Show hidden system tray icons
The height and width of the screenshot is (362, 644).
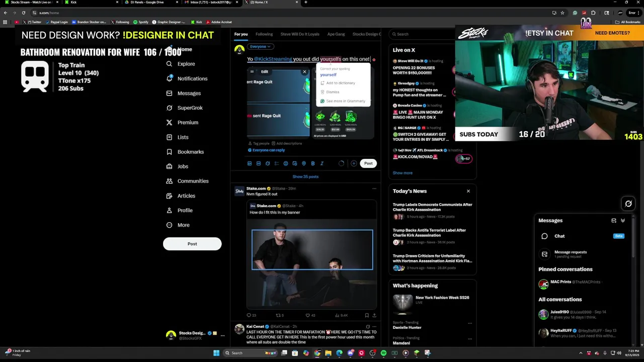(581, 353)
